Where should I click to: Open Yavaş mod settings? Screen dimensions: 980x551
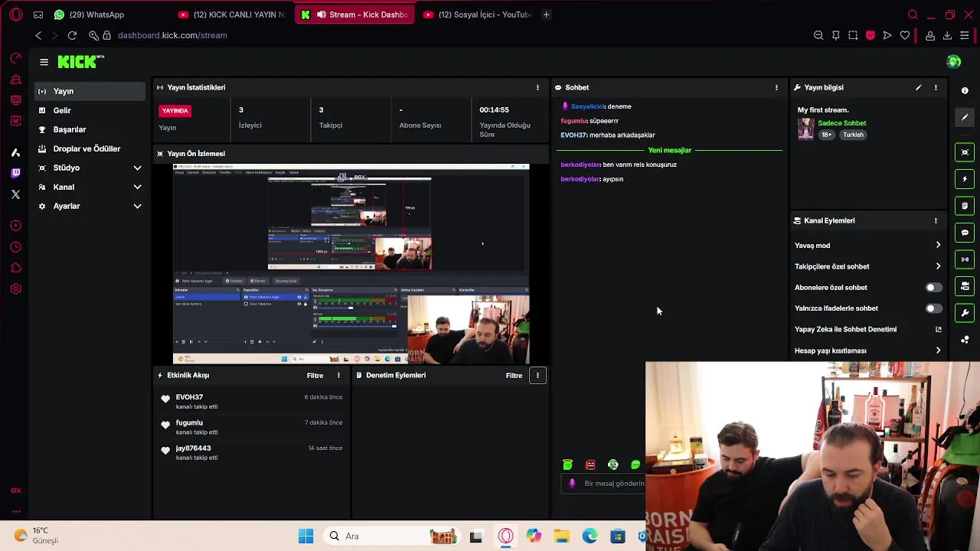point(868,246)
